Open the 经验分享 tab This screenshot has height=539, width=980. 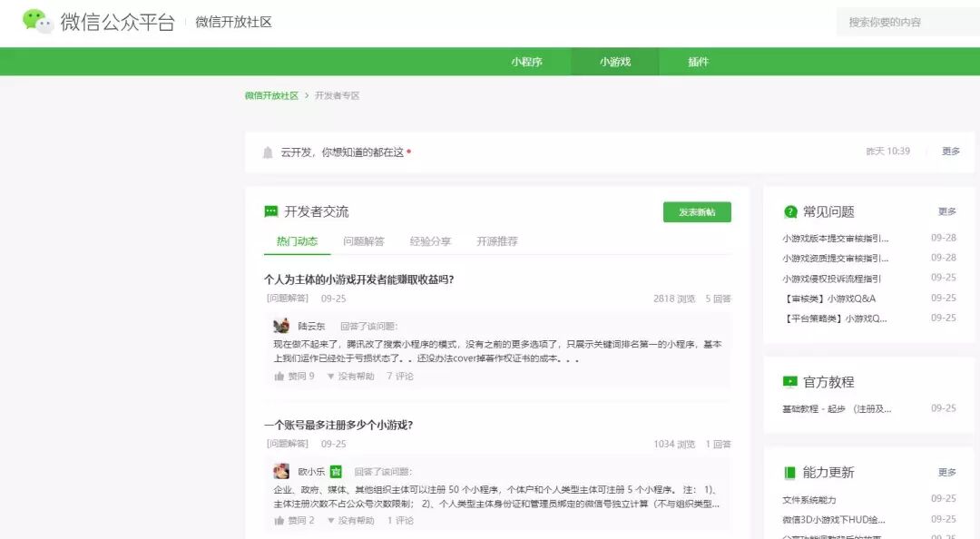tap(431, 241)
